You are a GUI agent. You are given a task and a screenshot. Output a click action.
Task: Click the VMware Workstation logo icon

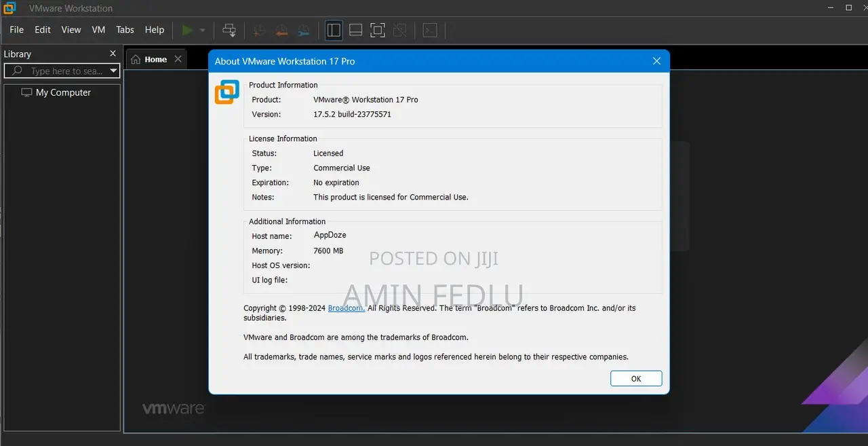[x=9, y=7]
